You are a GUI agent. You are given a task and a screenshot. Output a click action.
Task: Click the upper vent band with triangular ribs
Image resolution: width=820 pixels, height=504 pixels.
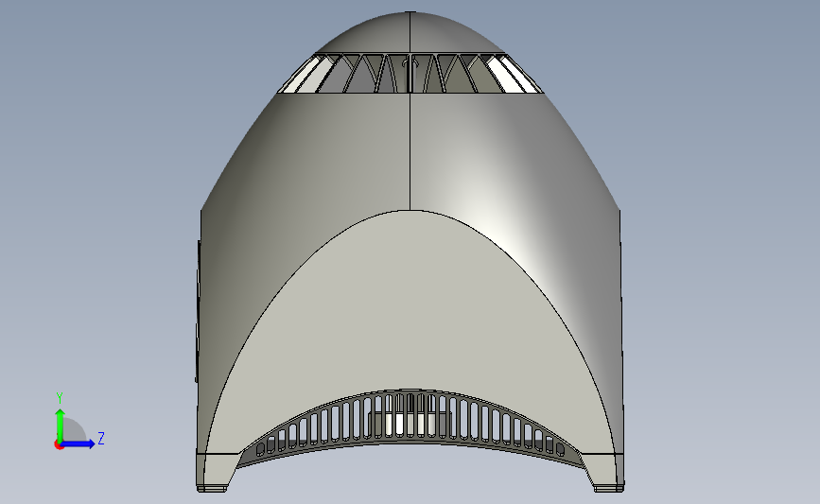(410, 73)
